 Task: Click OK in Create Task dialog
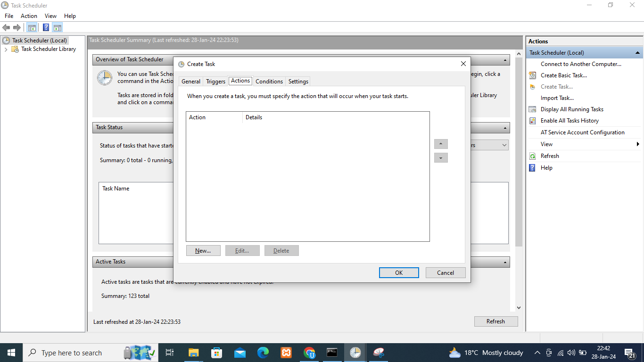click(x=399, y=273)
